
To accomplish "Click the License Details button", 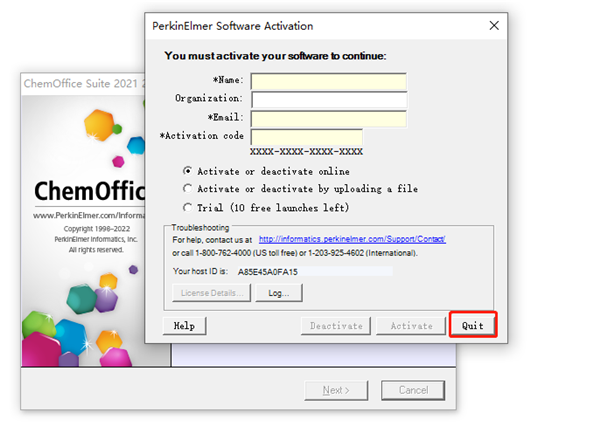I will (209, 293).
